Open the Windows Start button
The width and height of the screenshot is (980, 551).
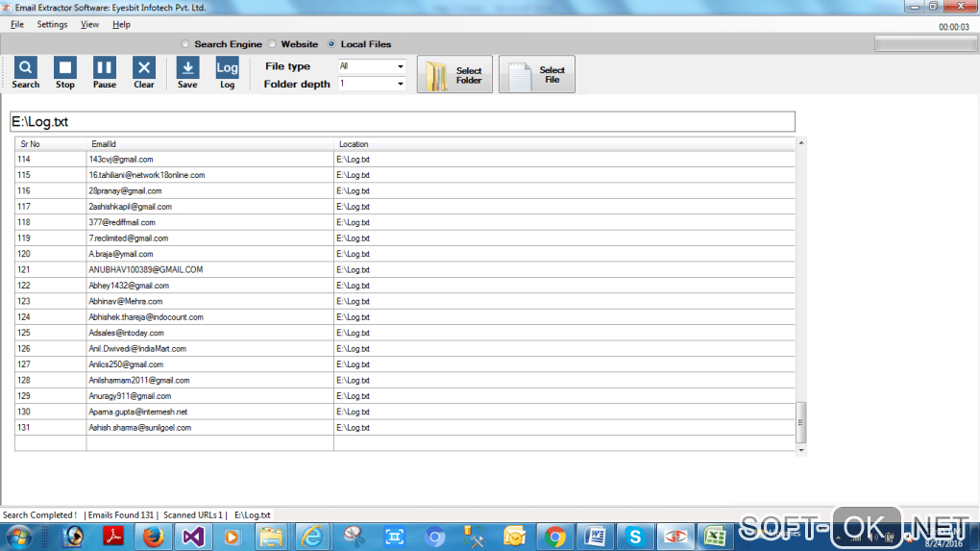[19, 538]
